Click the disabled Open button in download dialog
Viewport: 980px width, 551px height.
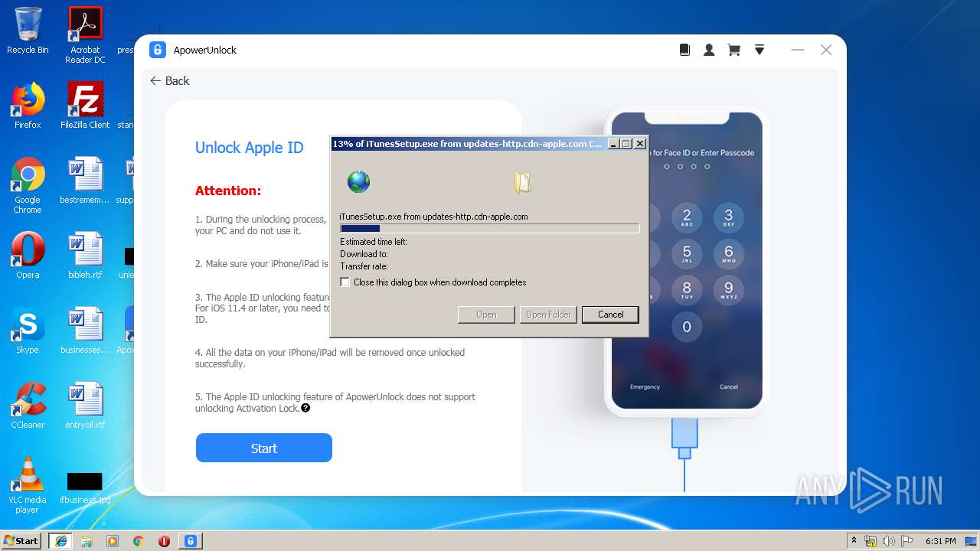[x=486, y=315]
